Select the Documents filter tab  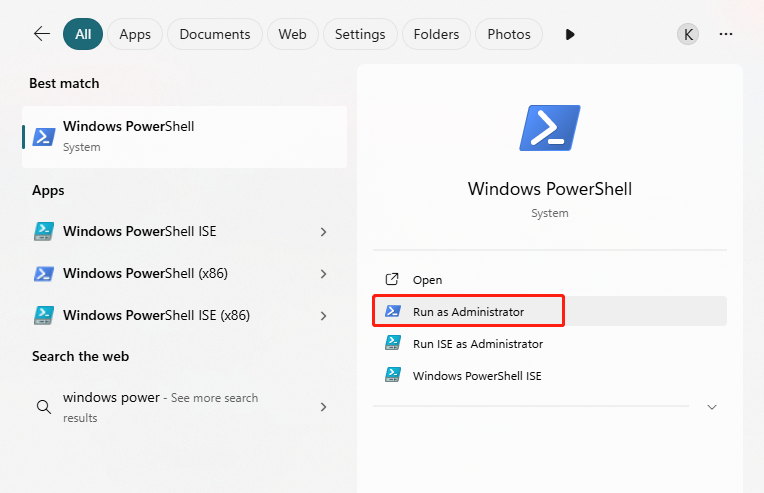215,34
